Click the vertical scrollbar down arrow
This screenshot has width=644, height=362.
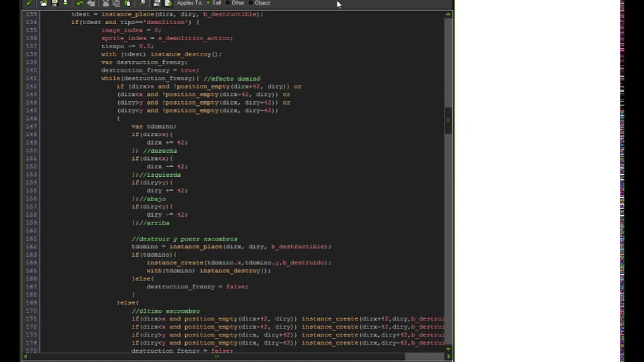[x=448, y=349]
